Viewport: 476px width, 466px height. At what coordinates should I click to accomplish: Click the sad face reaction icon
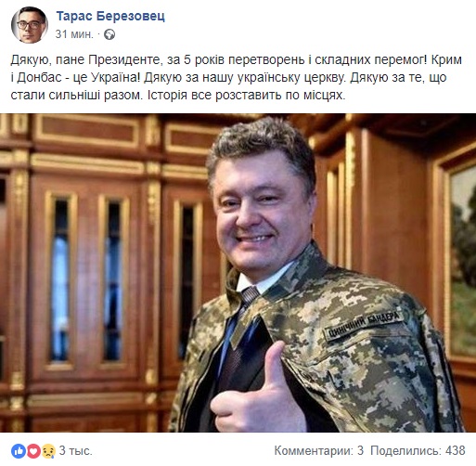pos(48,451)
